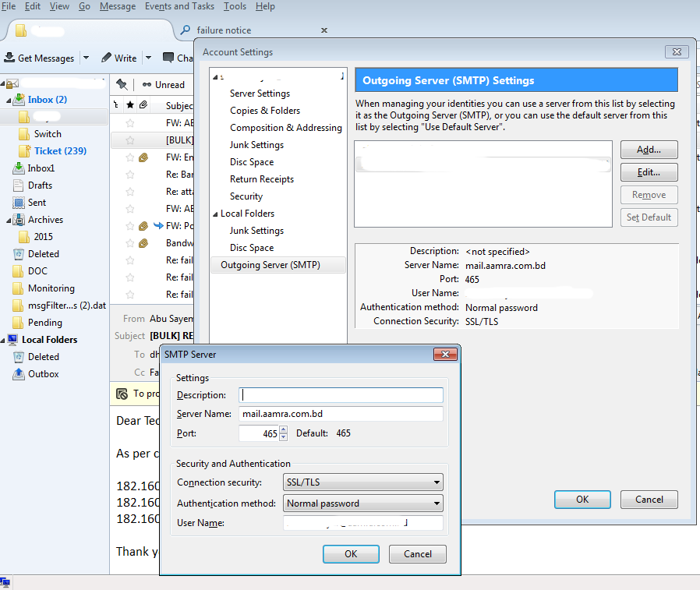
Task: Open the File menu
Action: pyautogui.click(x=9, y=6)
